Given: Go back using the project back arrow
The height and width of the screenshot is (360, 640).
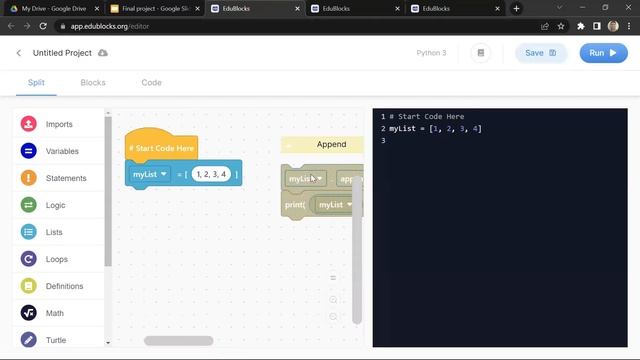Looking at the screenshot, I should tap(19, 53).
